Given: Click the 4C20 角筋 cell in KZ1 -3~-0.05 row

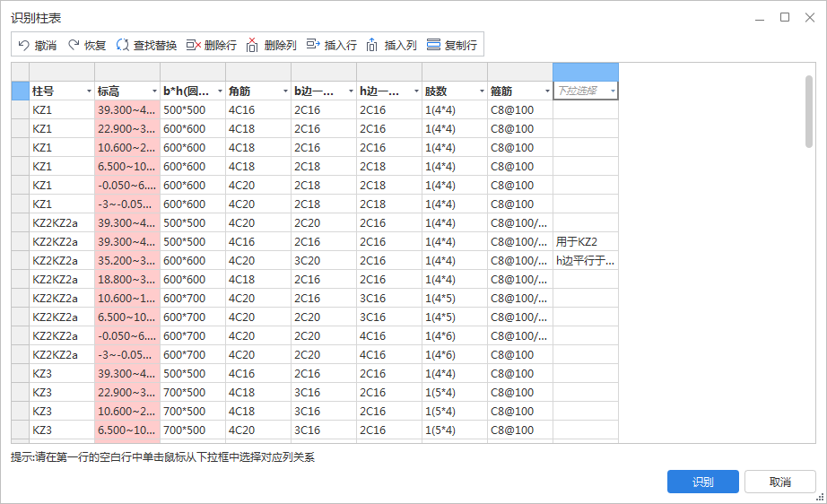Looking at the screenshot, I should click(258, 204).
